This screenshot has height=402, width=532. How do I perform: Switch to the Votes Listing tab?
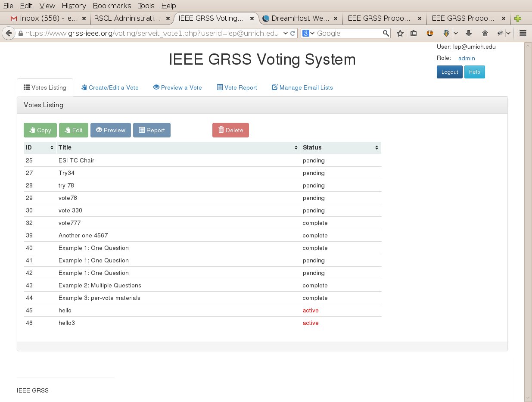tap(45, 87)
